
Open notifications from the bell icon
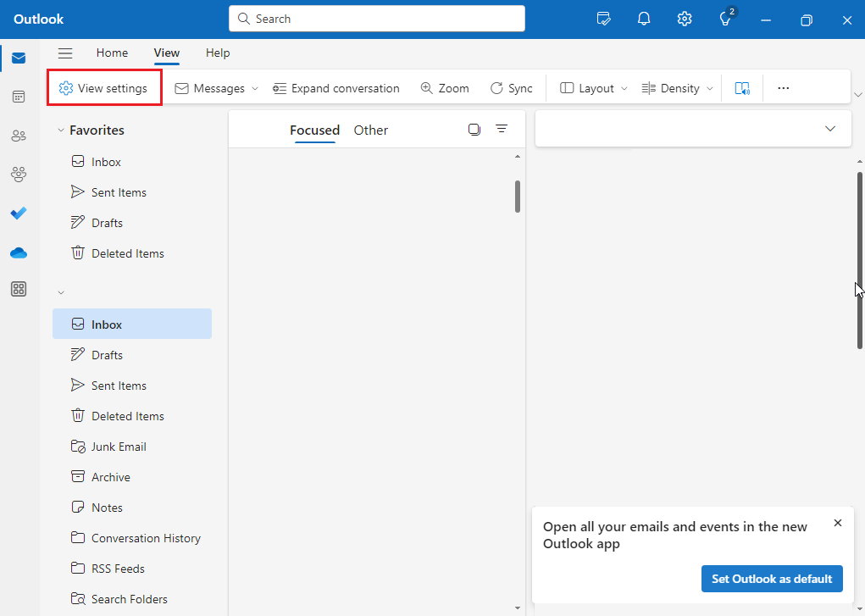click(x=644, y=19)
